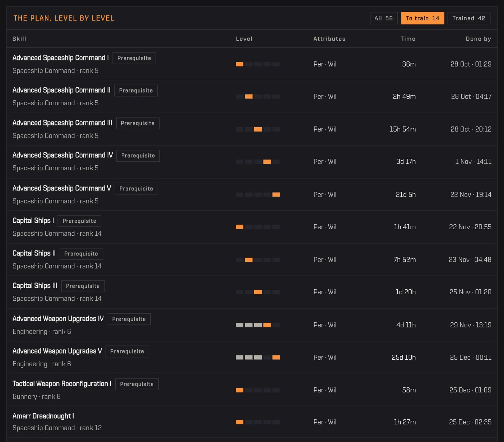The image size is (504, 442).
Task: Select the Capital Ships III skill name
Action: coord(35,286)
